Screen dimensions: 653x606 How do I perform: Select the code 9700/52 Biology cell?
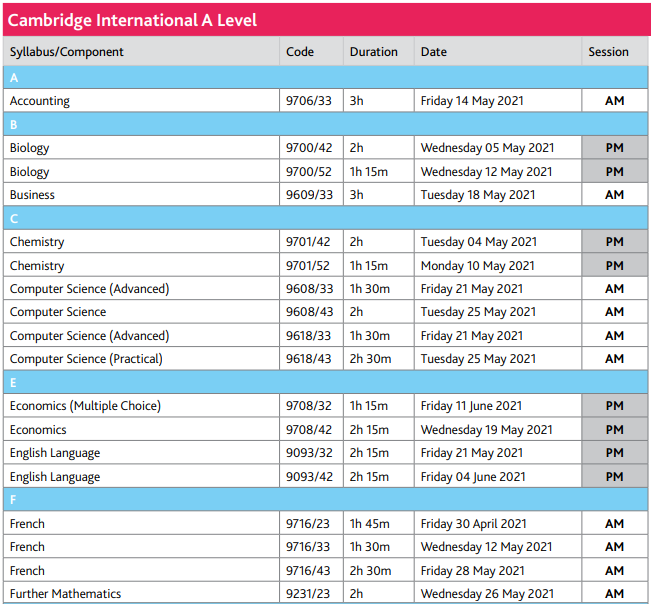click(x=307, y=172)
